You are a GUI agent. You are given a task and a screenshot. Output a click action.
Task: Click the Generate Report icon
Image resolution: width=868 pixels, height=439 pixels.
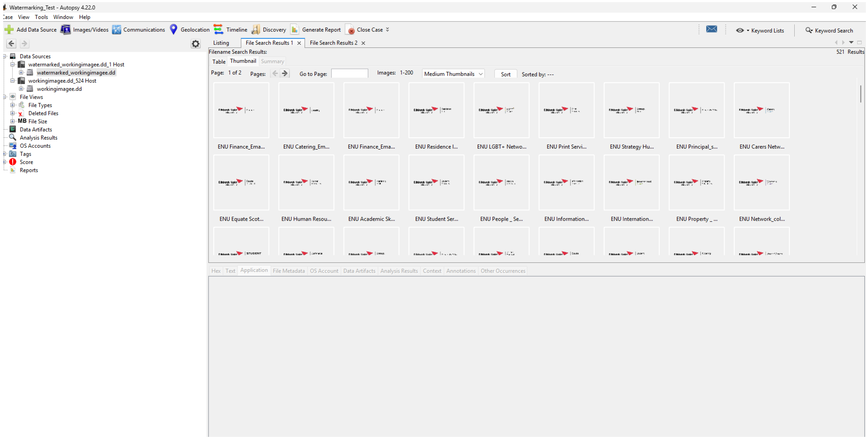295,30
